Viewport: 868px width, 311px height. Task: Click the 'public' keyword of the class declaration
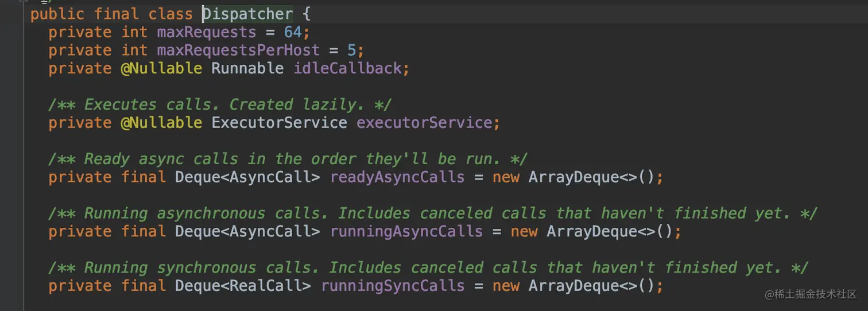[x=57, y=14]
